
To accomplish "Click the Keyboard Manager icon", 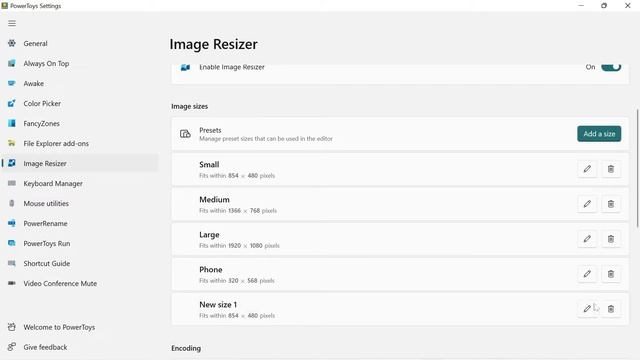I will pyautogui.click(x=12, y=183).
